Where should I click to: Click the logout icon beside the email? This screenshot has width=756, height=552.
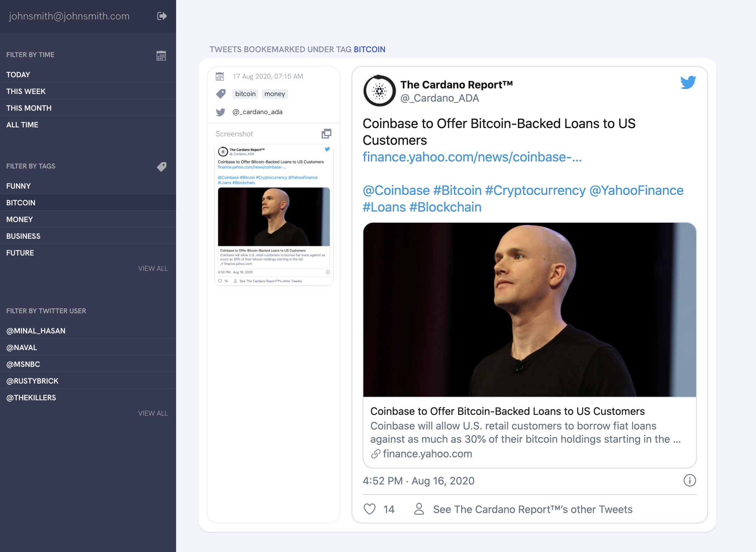pyautogui.click(x=162, y=16)
